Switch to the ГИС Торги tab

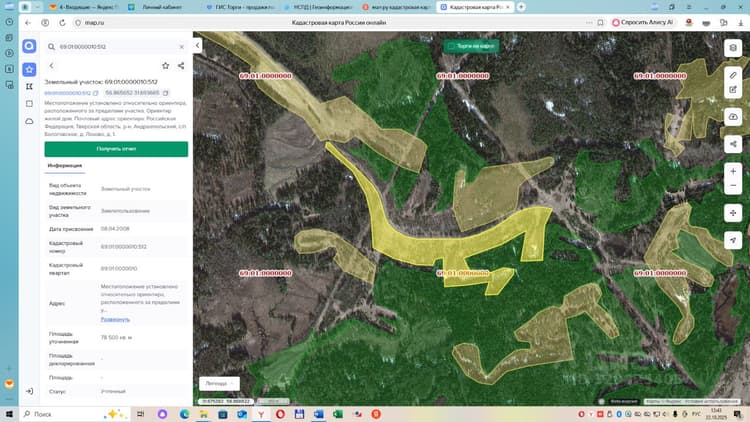[239, 7]
